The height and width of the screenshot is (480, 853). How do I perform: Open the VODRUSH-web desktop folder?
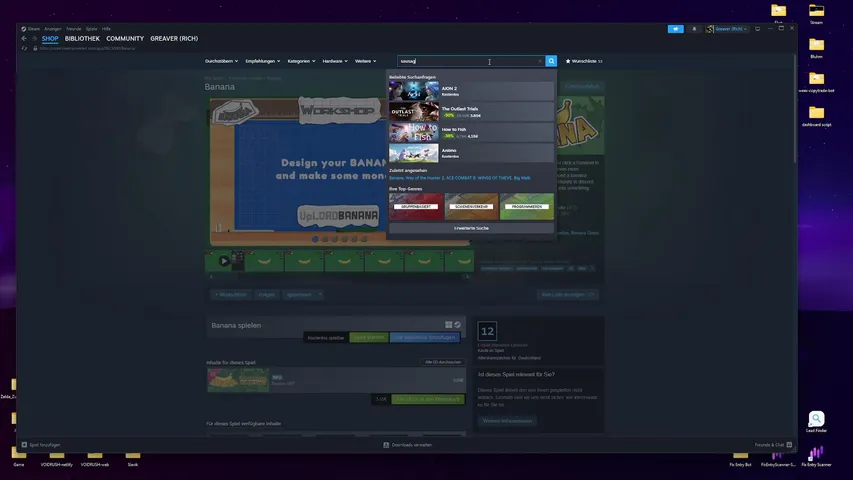(95, 457)
